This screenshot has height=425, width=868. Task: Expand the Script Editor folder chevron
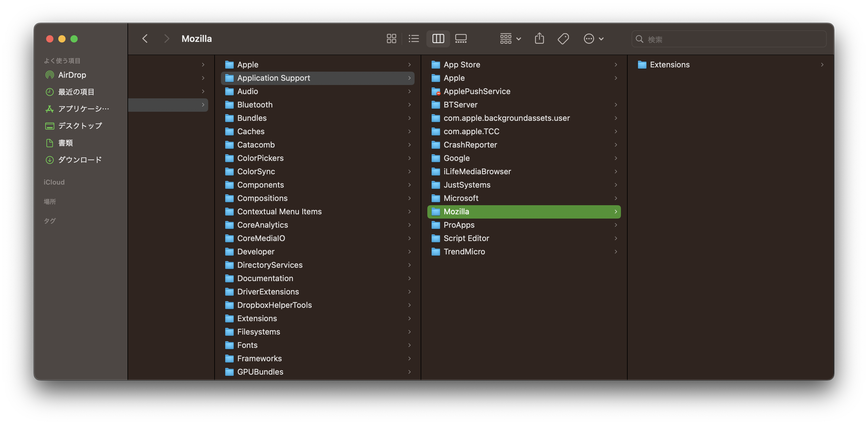point(615,238)
